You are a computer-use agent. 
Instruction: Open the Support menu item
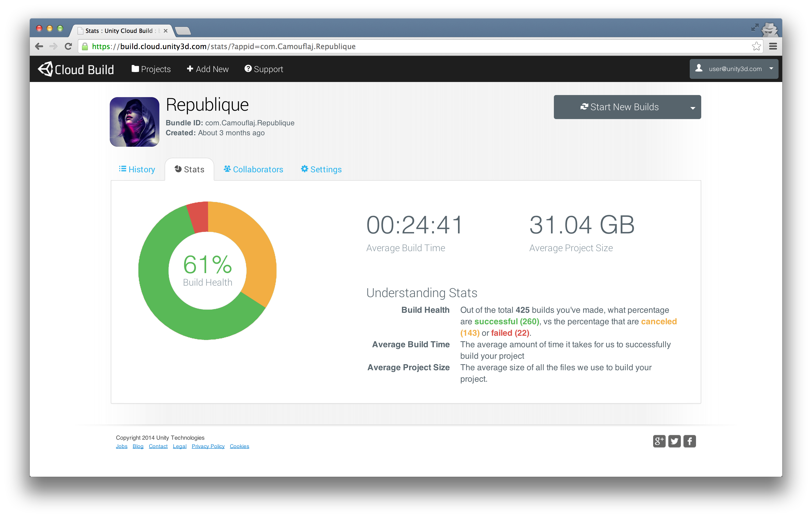point(264,69)
